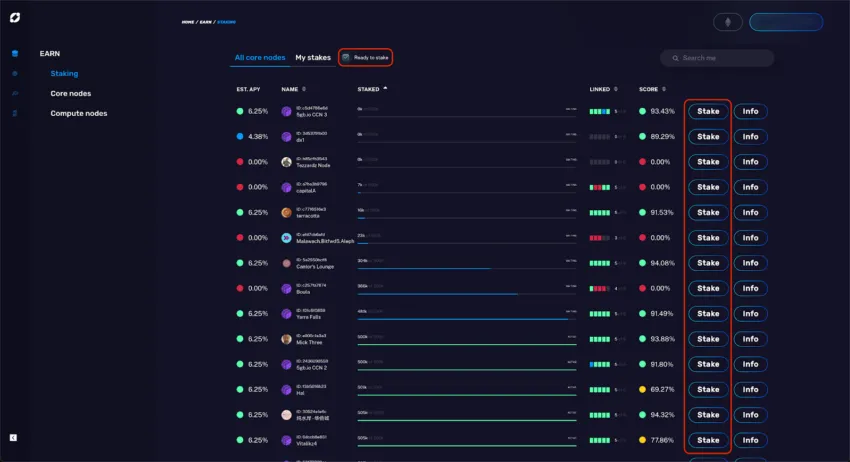Click the Mick Three node avatar
This screenshot has height=462, width=850.
click(286, 339)
